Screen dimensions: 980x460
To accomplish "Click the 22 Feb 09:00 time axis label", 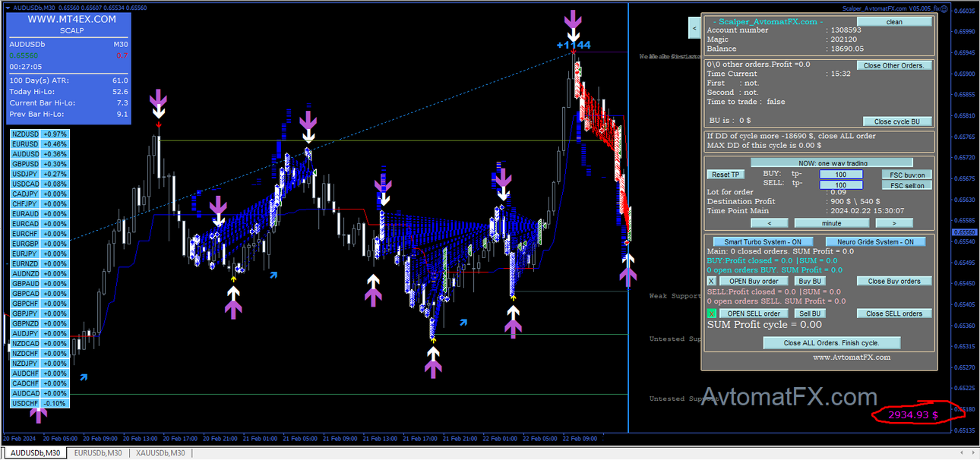I will click(x=581, y=438).
